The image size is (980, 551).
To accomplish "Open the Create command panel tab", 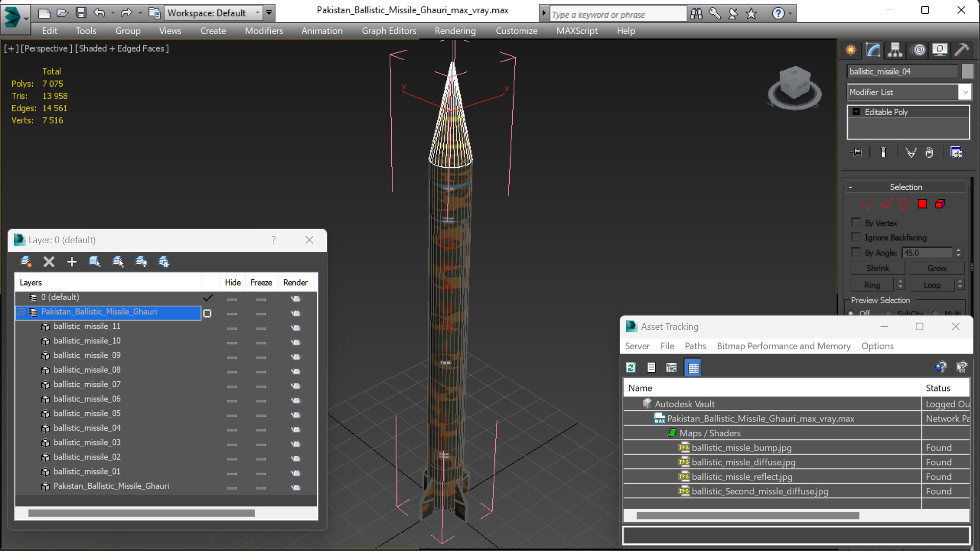I will (851, 49).
